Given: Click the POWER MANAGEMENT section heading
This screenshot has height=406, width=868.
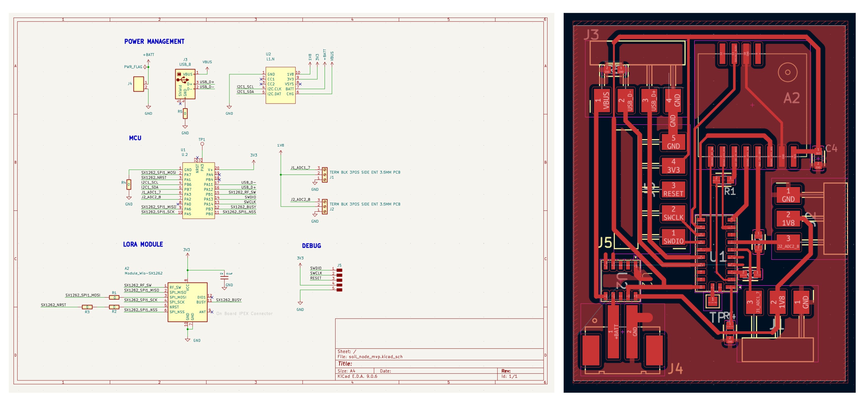Looking at the screenshot, I should pyautogui.click(x=154, y=41).
